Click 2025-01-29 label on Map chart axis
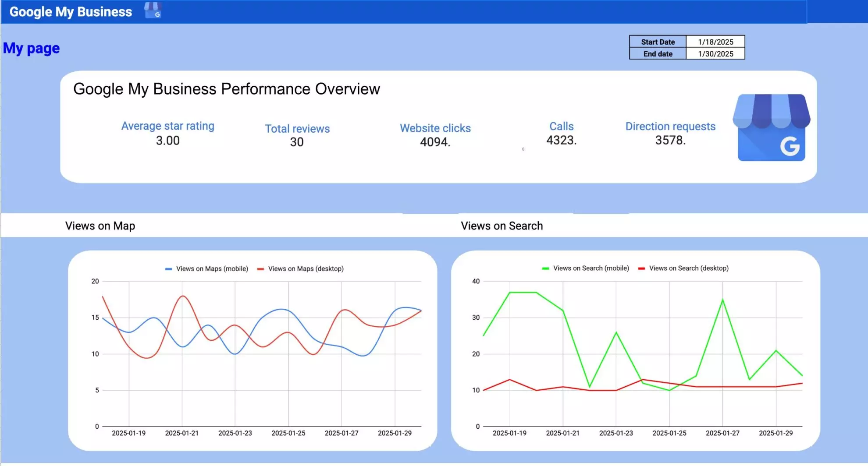The width and height of the screenshot is (868, 466). pos(395,433)
